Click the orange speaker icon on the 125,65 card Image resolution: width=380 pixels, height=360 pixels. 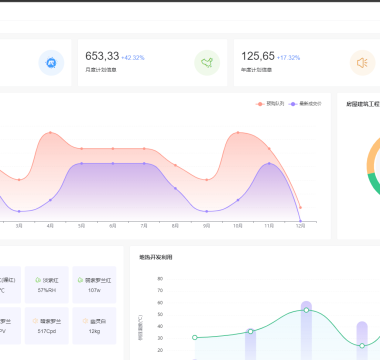(362, 63)
